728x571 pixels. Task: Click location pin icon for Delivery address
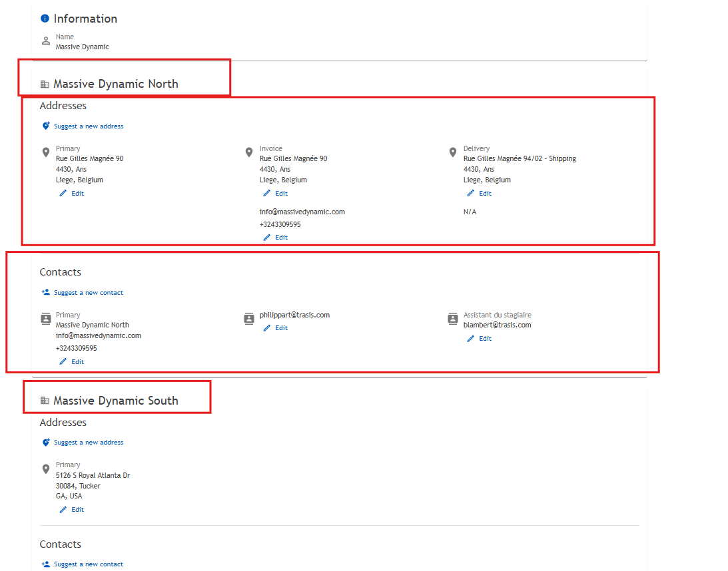(453, 152)
